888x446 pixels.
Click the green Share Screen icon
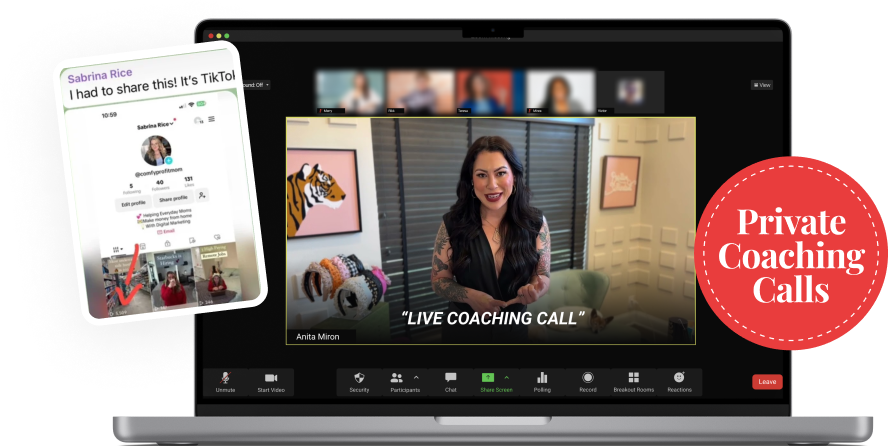point(488,377)
